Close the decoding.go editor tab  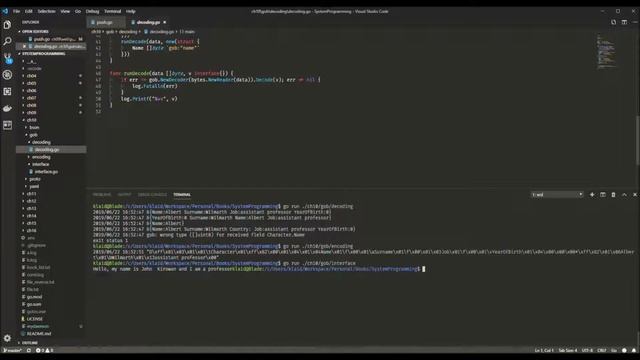(x=164, y=22)
